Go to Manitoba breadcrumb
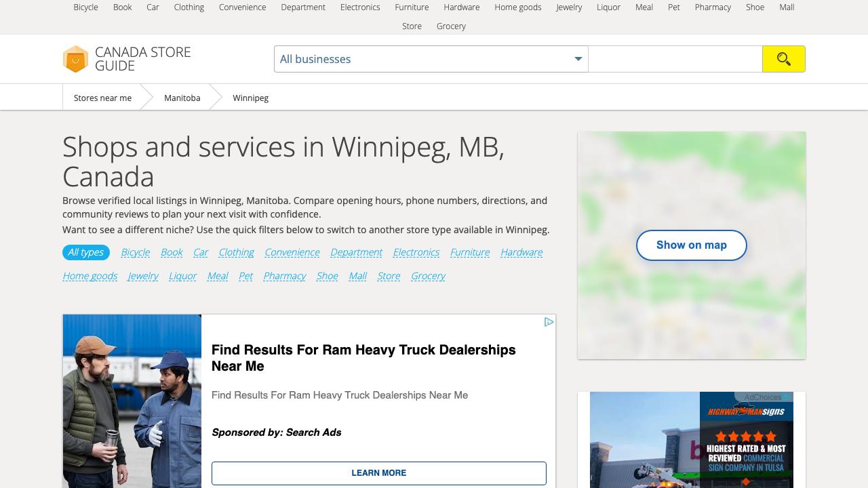This screenshot has height=488, width=868. tap(182, 98)
